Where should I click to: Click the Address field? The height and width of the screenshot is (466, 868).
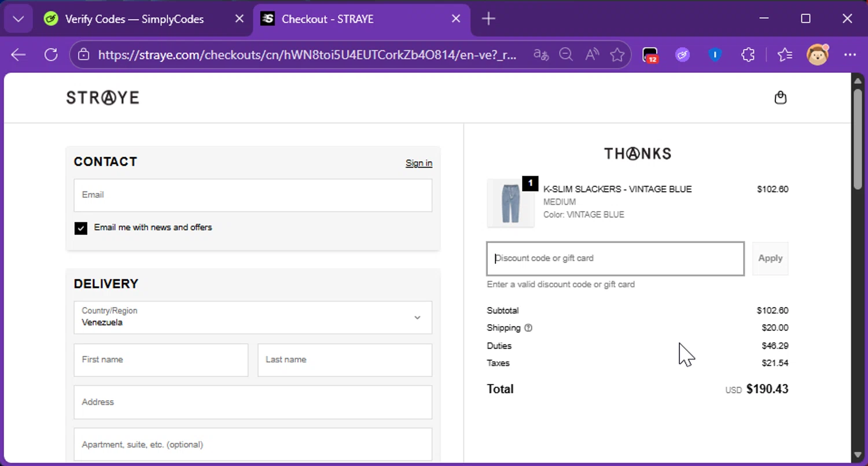pyautogui.click(x=253, y=402)
